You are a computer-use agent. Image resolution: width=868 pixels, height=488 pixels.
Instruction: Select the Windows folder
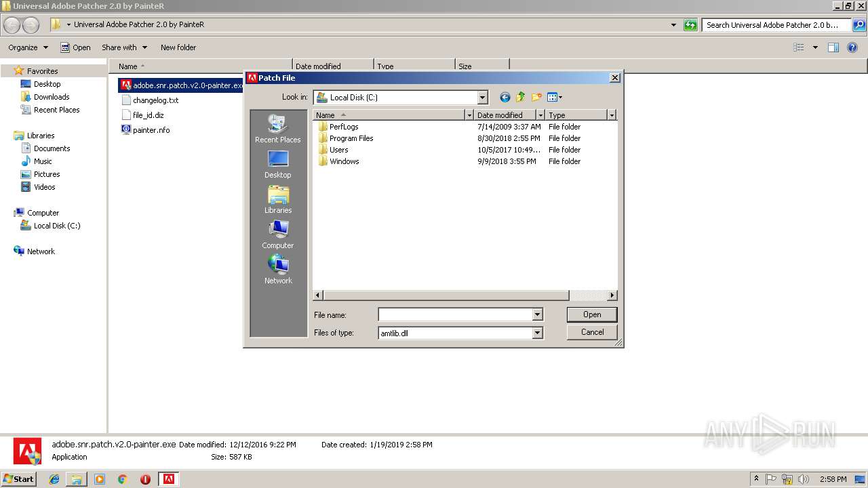pos(338,161)
